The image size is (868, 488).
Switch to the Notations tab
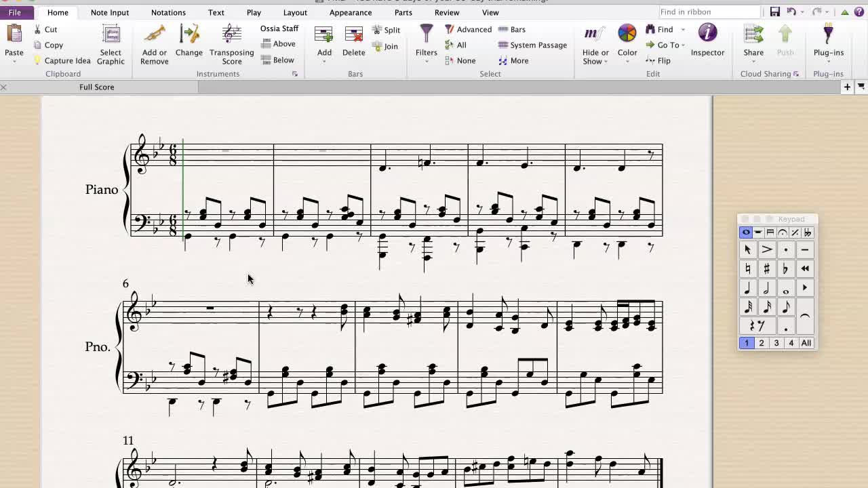pos(168,12)
